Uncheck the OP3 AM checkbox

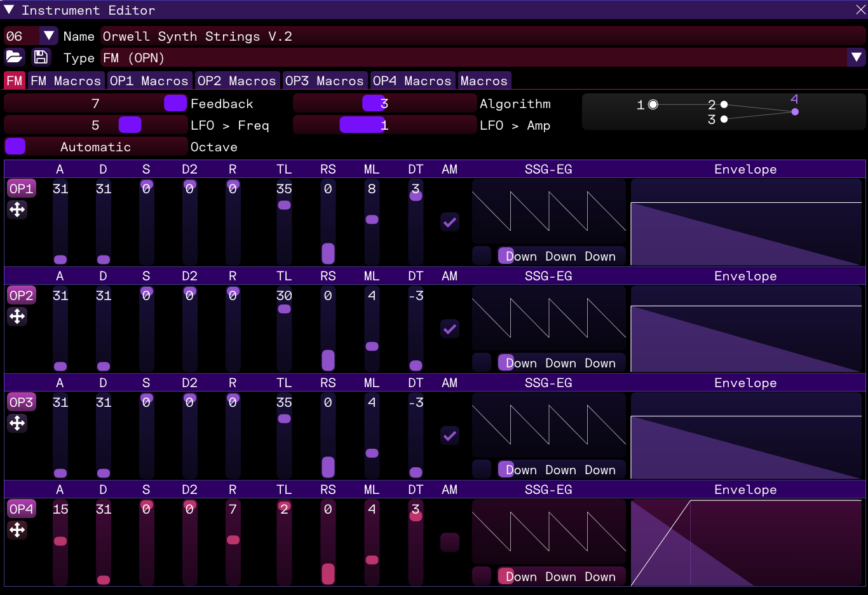[x=450, y=436]
